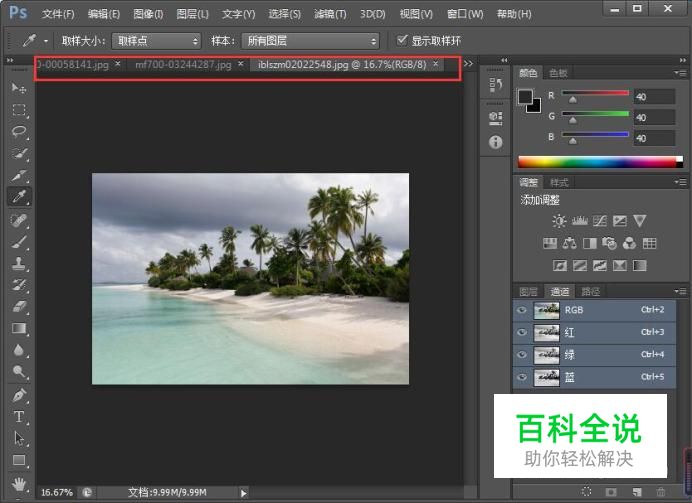
Task: Enable the 显示取样环 checkbox
Action: tap(402, 40)
